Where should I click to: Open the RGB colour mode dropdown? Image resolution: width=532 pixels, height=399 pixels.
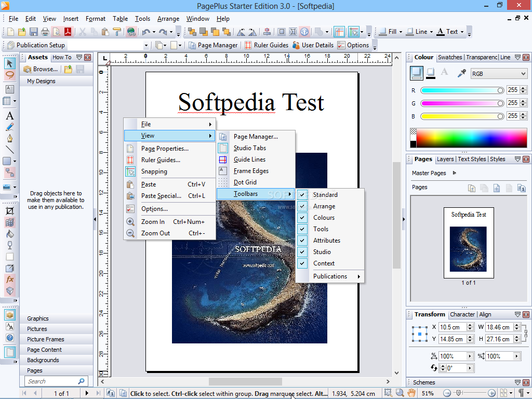pyautogui.click(x=499, y=74)
